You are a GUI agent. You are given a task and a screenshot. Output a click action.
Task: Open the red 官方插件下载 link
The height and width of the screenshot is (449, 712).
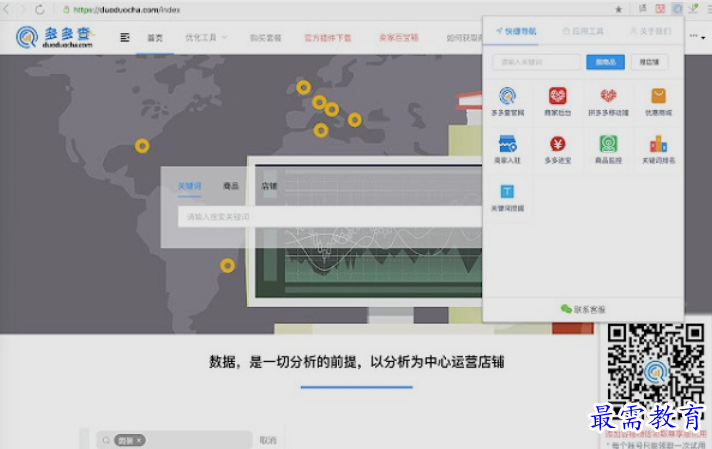coord(327,38)
